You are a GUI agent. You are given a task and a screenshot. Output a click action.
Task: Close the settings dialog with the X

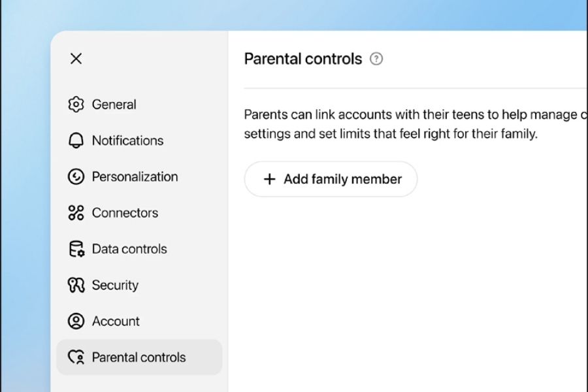(x=76, y=59)
